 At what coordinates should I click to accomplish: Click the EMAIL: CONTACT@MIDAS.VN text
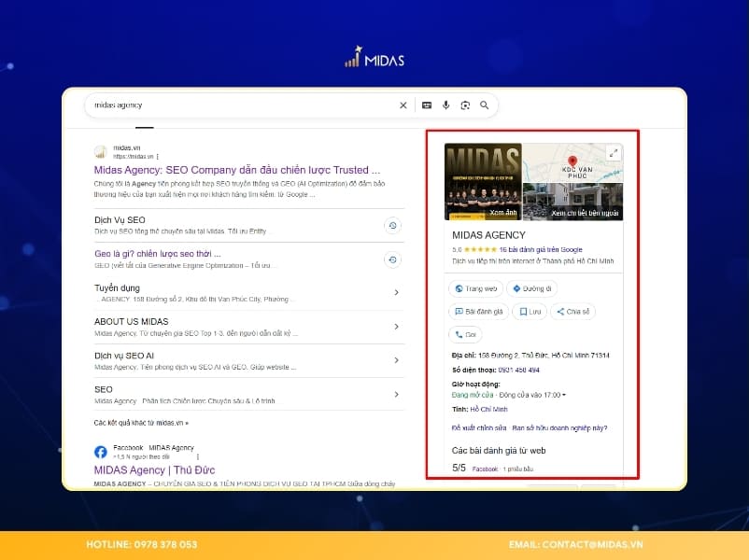(575, 545)
